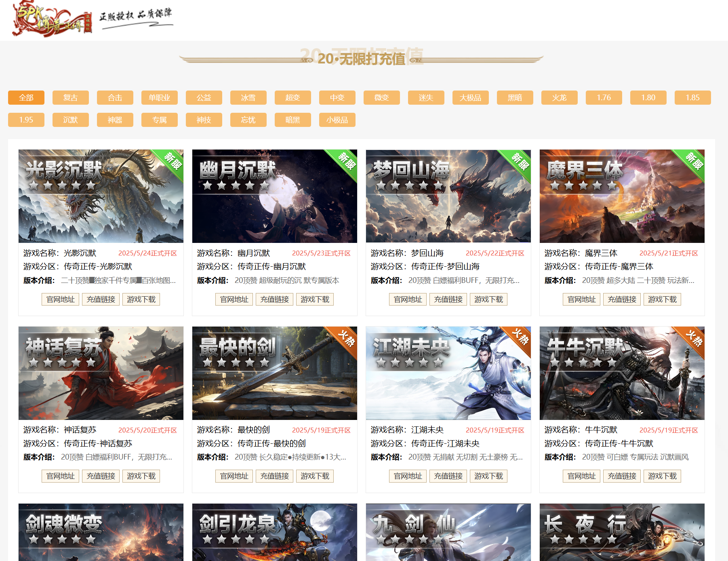Visit 官网地址 for 梦回山海

pos(408,299)
